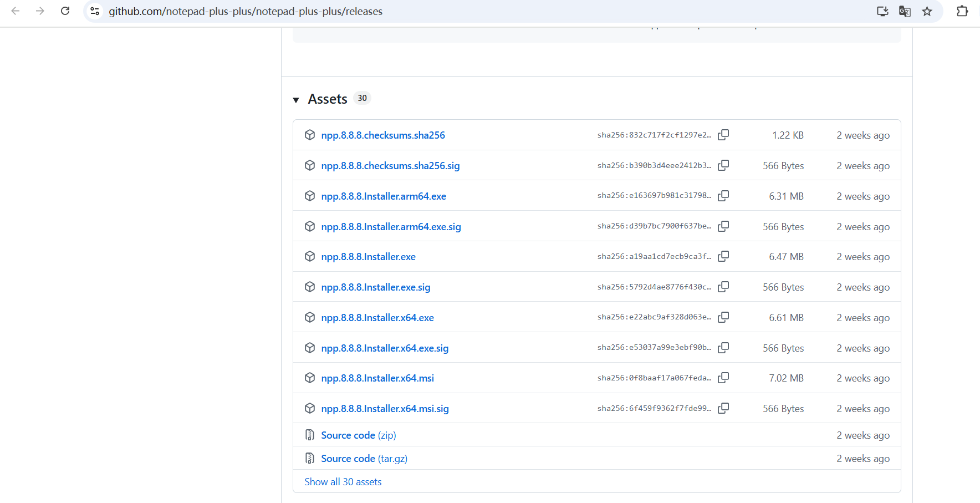Click '2 weeks ago' on Installer.x64.msi row
Image resolution: width=980 pixels, height=503 pixels.
pyautogui.click(x=863, y=378)
